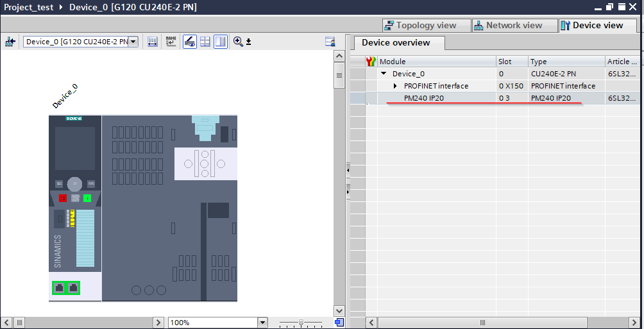Toggle the module list view icon

pyautogui.click(x=221, y=42)
